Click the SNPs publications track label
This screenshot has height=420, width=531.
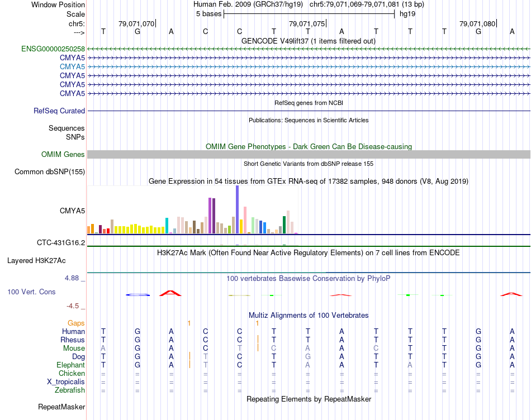coord(75,137)
